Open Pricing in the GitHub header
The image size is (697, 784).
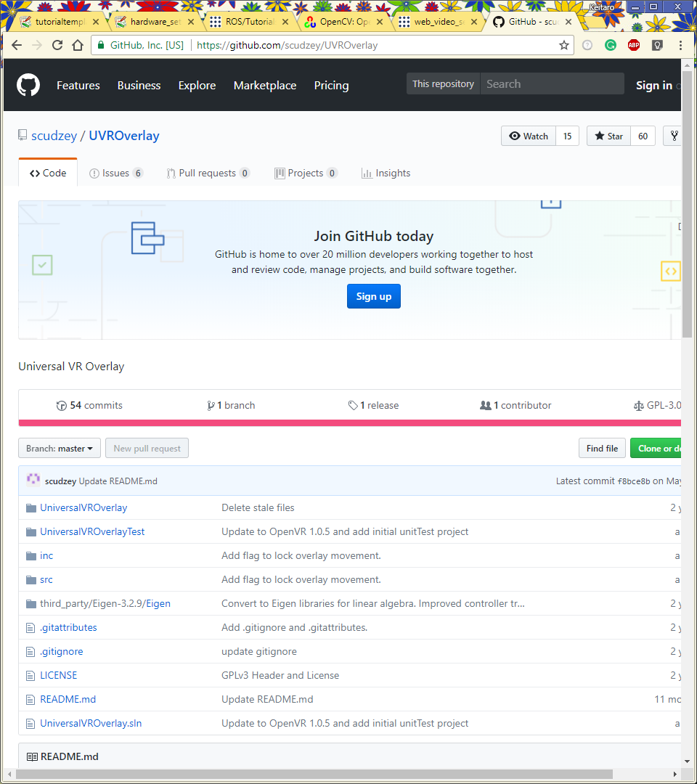pos(332,86)
